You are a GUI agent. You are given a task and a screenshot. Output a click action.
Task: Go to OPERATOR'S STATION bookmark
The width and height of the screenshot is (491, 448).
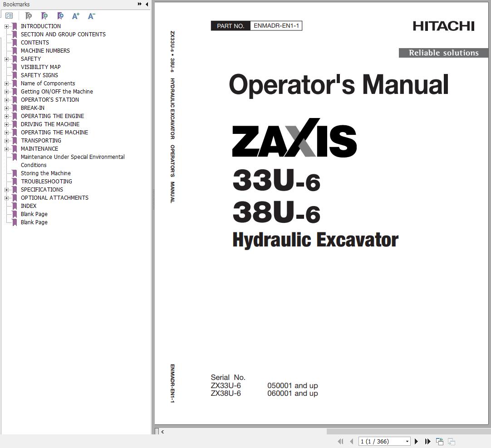coord(50,99)
